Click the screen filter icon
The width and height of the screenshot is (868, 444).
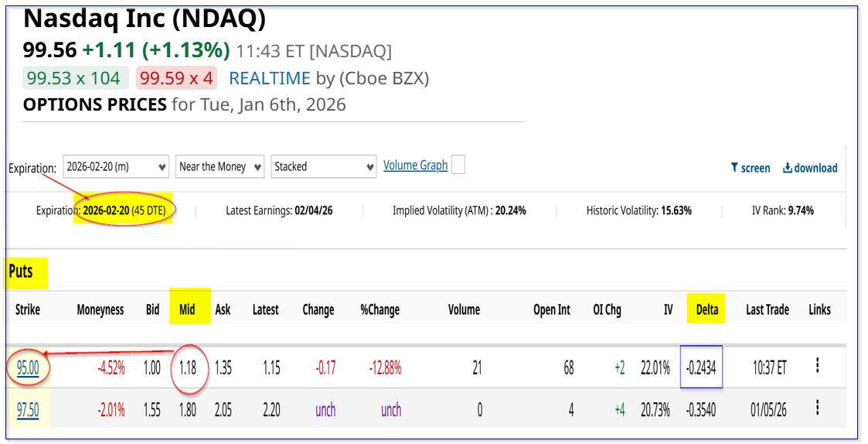tap(750, 168)
